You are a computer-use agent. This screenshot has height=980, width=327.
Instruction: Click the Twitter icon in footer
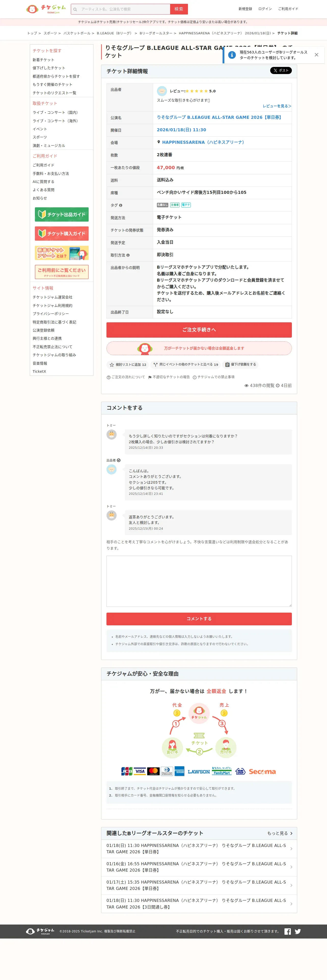(x=298, y=931)
